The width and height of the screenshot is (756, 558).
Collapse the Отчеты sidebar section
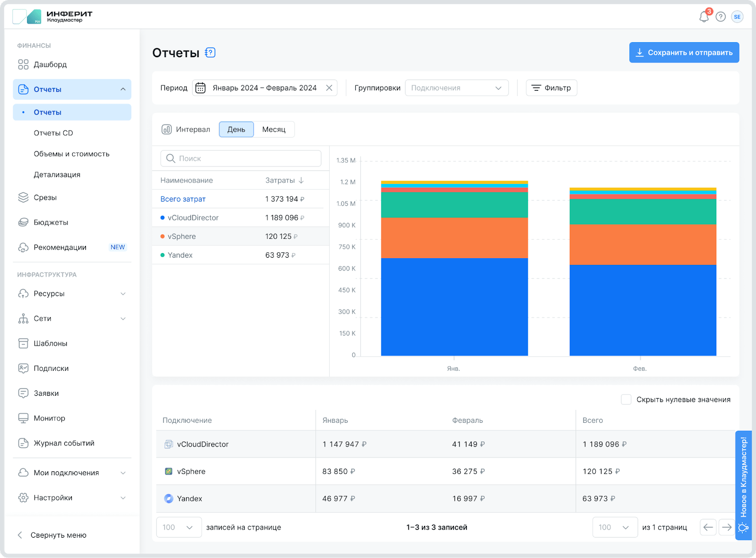pos(123,89)
